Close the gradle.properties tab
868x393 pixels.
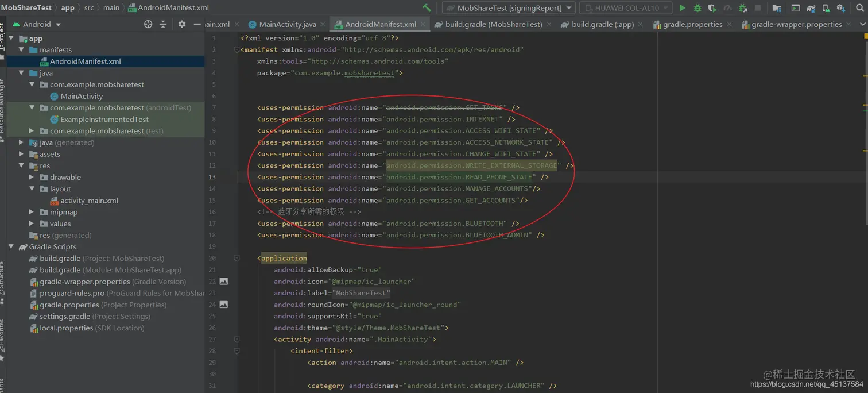(x=730, y=25)
